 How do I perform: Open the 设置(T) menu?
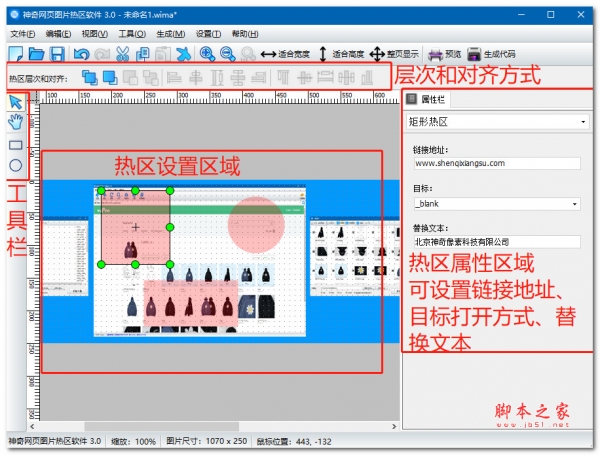click(x=209, y=34)
